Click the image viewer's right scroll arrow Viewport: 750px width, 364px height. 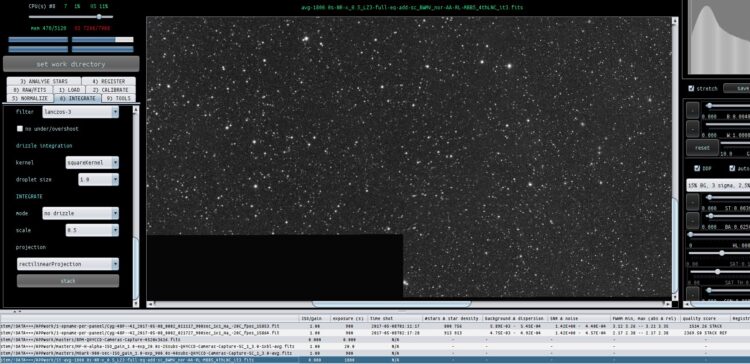coord(668,304)
